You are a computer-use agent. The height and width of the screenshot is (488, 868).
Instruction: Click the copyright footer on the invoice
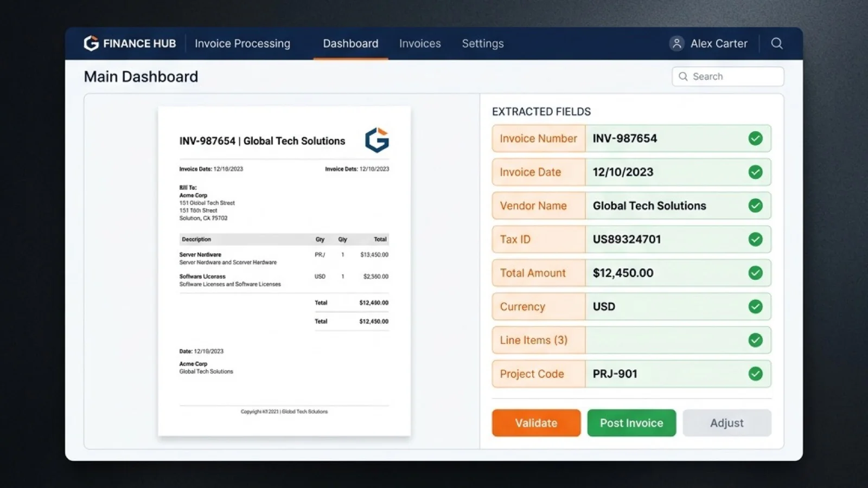pos(284,412)
